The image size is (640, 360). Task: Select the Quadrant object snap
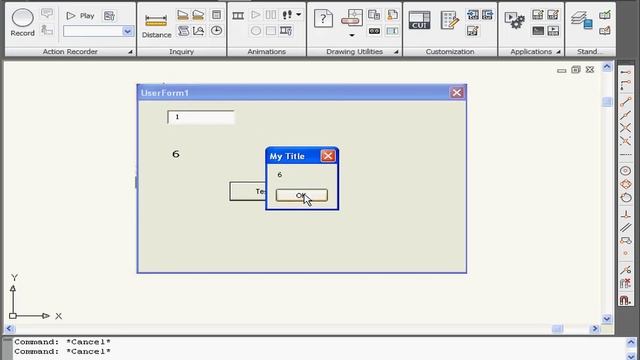pyautogui.click(x=625, y=184)
